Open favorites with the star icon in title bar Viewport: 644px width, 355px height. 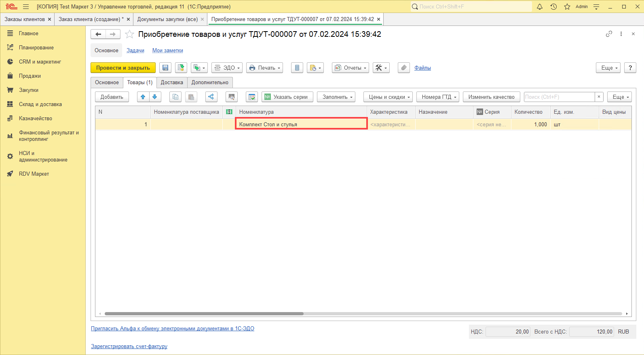click(567, 6)
